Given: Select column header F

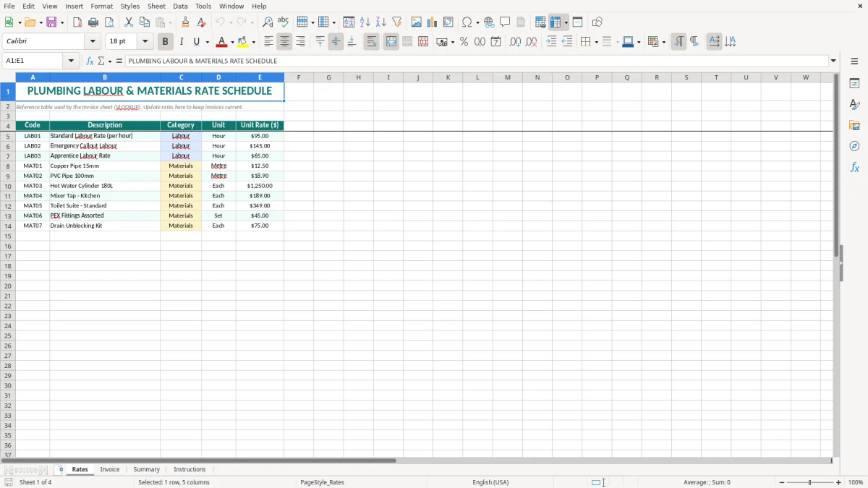Looking at the screenshot, I should pos(299,77).
